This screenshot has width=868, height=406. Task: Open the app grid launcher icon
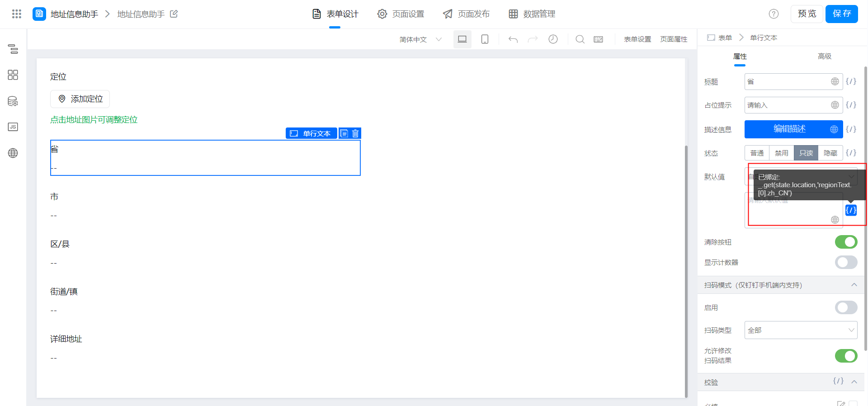point(17,14)
